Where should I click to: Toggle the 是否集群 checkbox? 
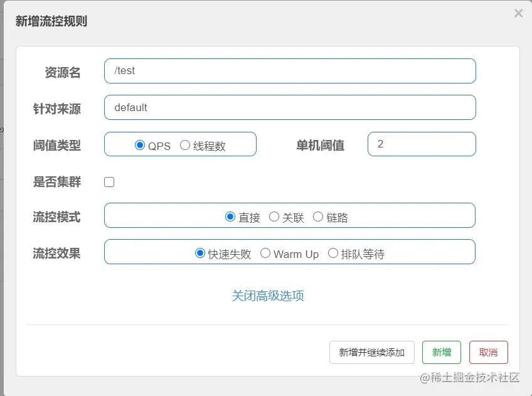coord(109,182)
